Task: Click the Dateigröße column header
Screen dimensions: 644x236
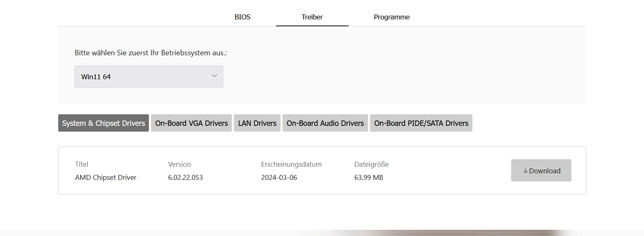Action: pos(371,164)
